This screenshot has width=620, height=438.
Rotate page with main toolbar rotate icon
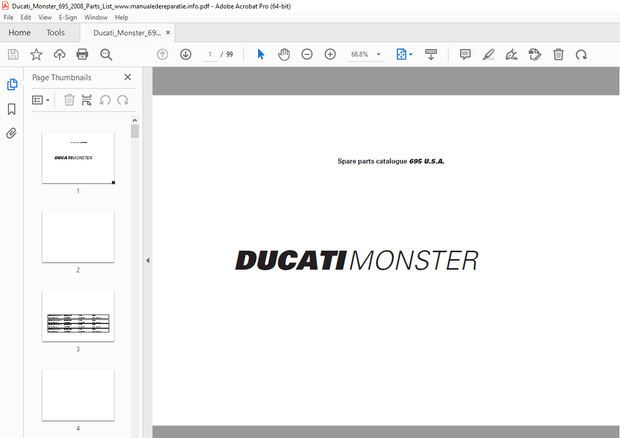point(581,55)
